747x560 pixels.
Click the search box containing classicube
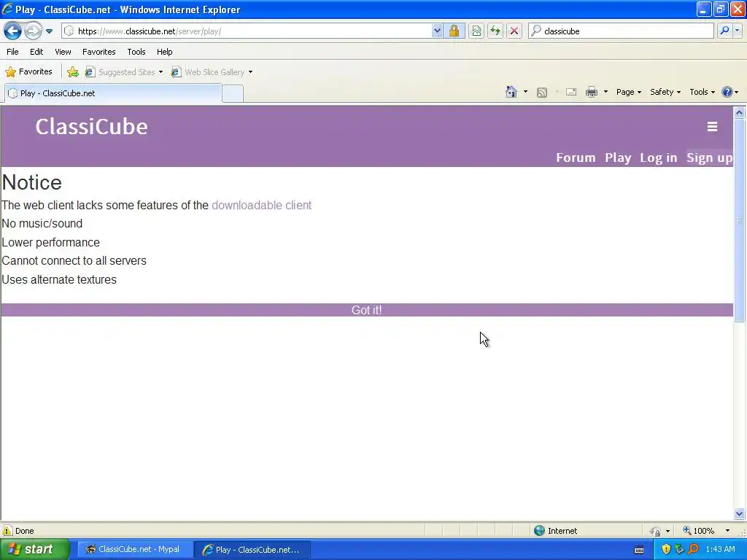pos(621,31)
